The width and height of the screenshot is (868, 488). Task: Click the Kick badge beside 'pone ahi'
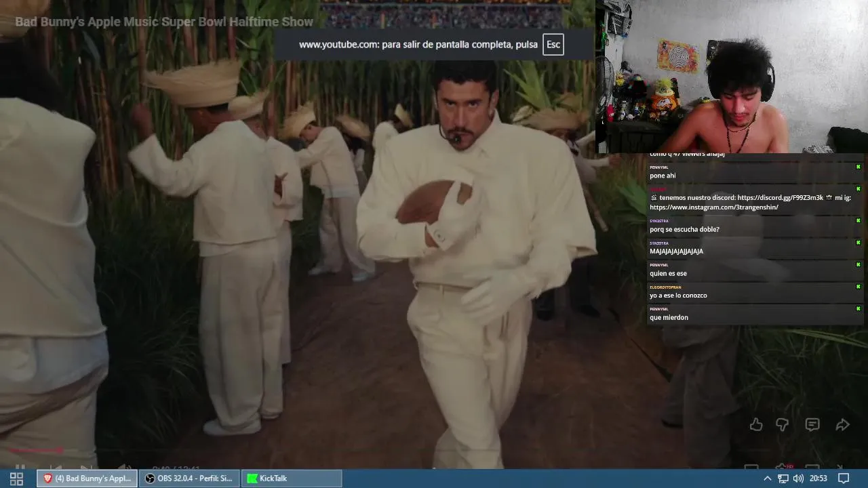(x=858, y=167)
